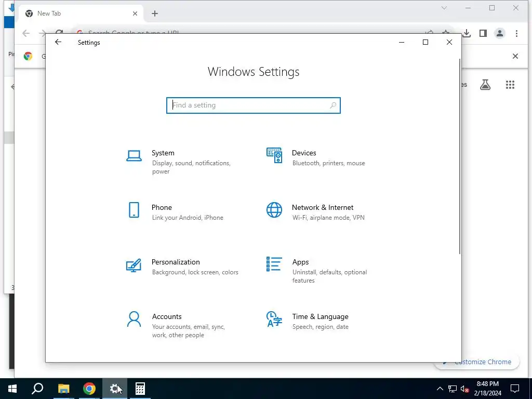532x399 pixels.
Task: Select the New Tab tab in Chrome
Action: coord(81,14)
